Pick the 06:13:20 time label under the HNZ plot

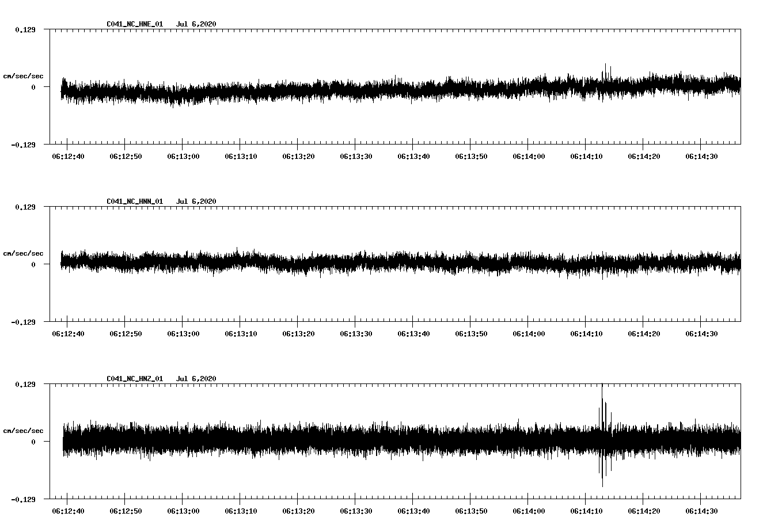point(298,511)
